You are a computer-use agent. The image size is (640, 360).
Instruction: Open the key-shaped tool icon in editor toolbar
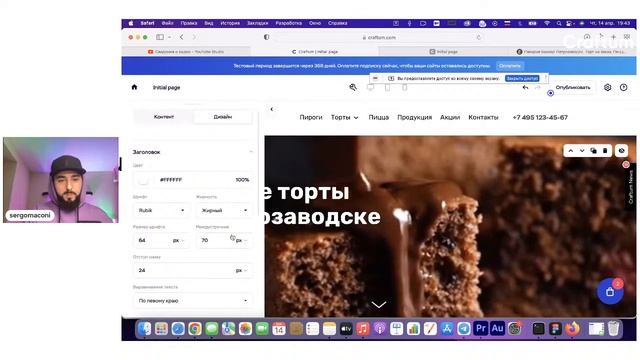click(x=353, y=87)
